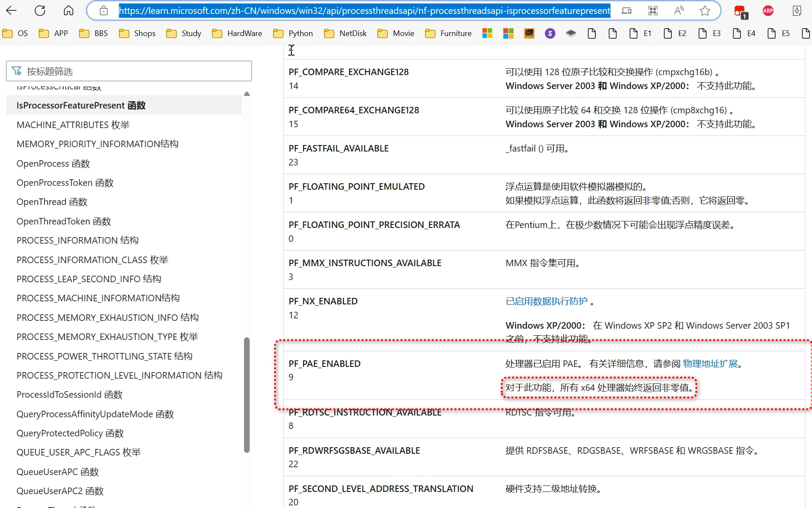
Task: Add this page to favorites with the star
Action: pos(705,10)
